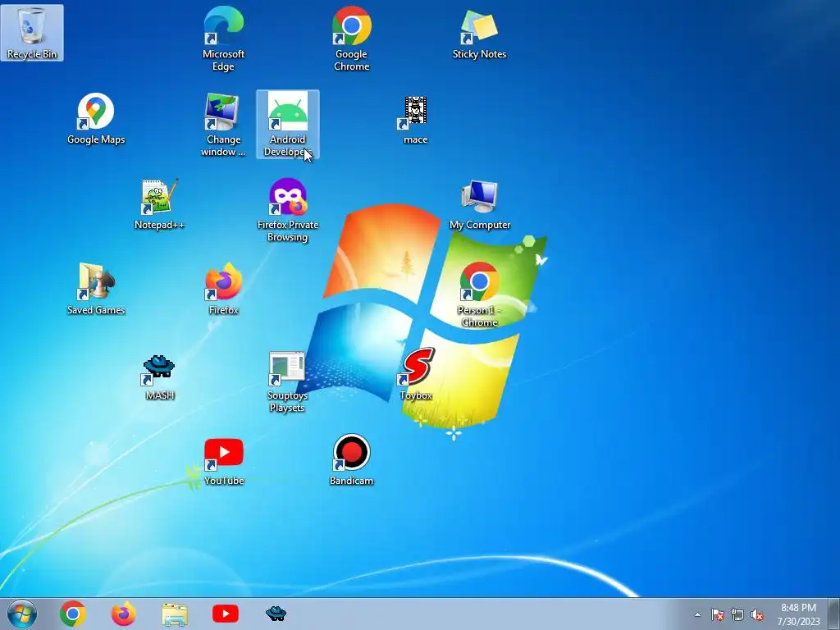Click the Show desktop strip at taskbar end
The image size is (840, 630).
tap(833, 614)
